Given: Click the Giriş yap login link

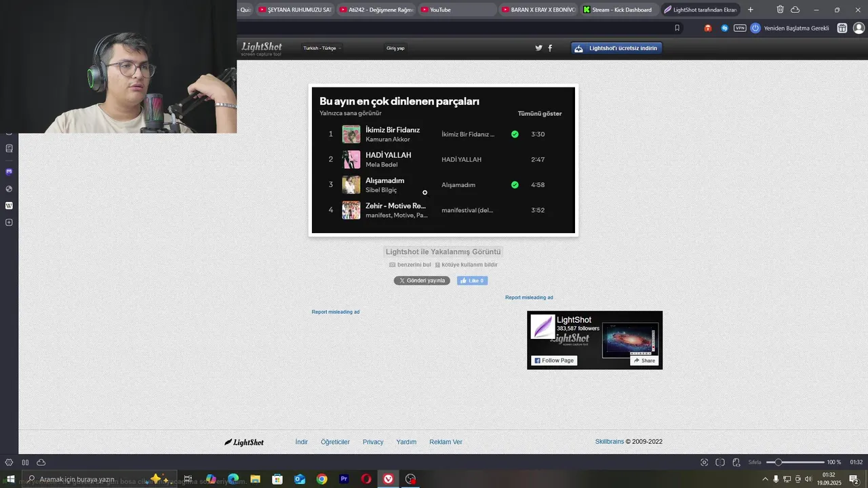Looking at the screenshot, I should 395,48.
